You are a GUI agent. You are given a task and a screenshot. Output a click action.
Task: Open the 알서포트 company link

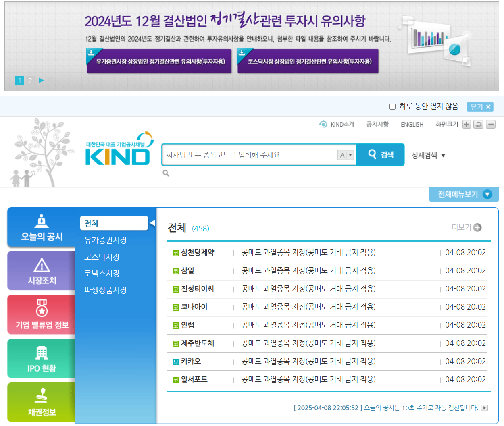(194, 380)
